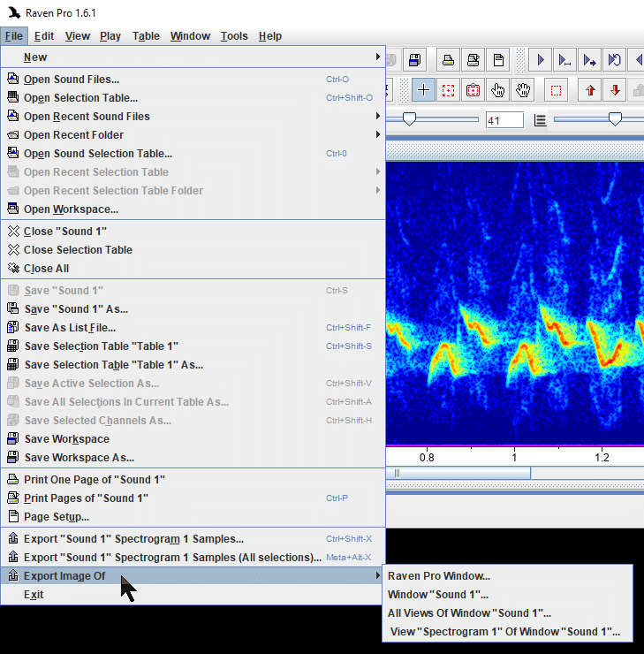644x654 pixels.
Task: Choose Save Selection Table "Table 1" As
Action: point(193,364)
